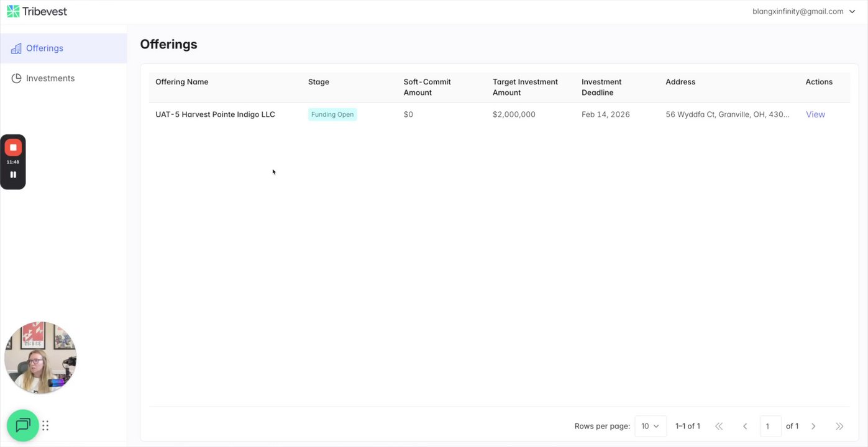Viewport: 868px width, 447px height.
Task: Open the green chat widget
Action: click(23, 426)
